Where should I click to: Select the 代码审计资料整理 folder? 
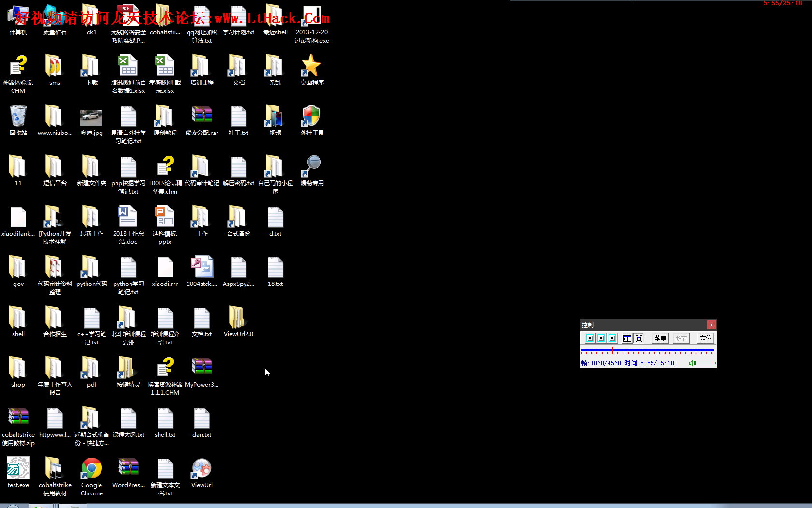point(55,275)
